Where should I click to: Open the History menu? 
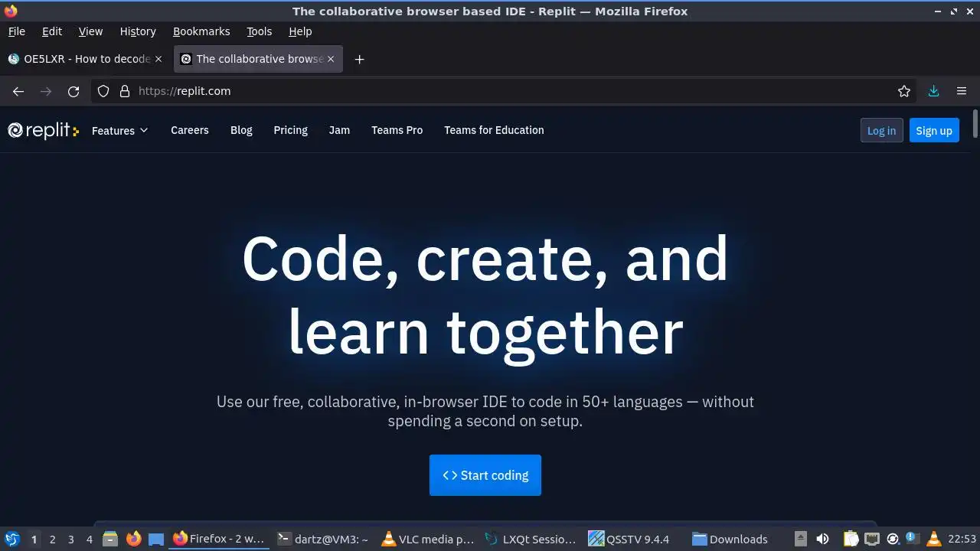138,31
